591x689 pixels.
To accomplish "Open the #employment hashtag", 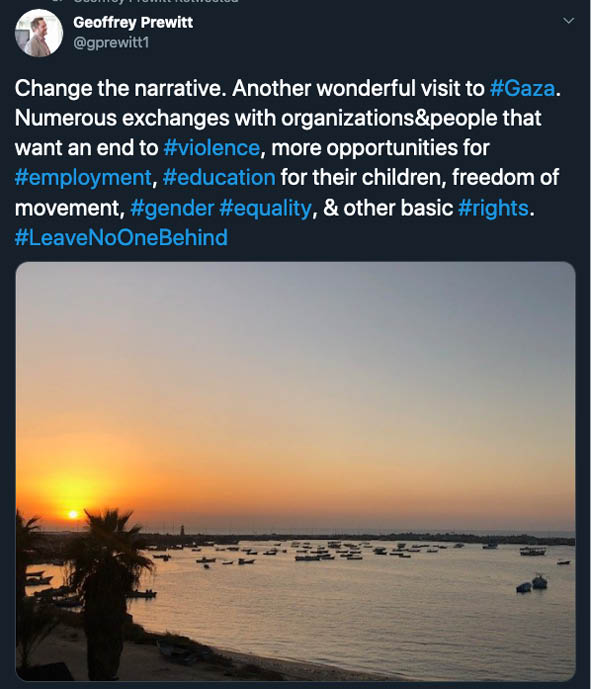I will tap(83, 178).
